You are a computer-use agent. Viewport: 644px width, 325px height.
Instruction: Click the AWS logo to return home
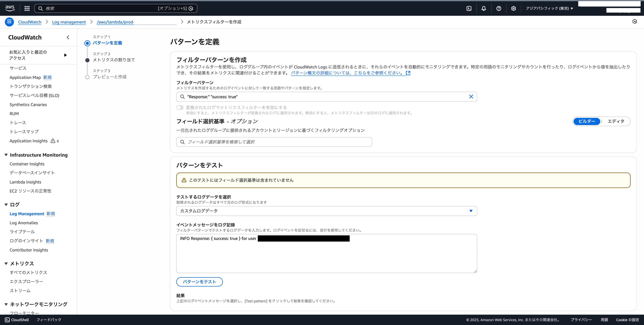pos(10,8)
